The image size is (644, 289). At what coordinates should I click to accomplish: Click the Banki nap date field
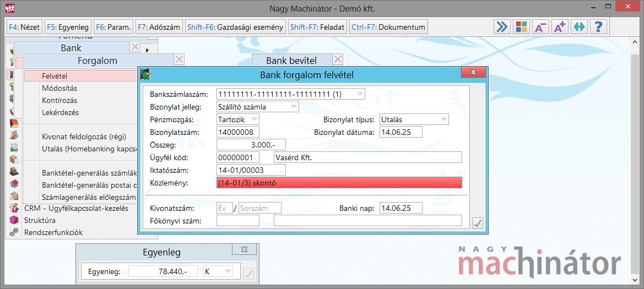coord(401,208)
